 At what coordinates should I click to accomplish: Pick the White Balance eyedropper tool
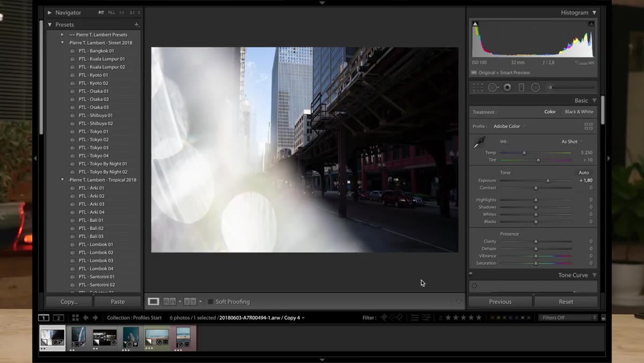pos(479,142)
